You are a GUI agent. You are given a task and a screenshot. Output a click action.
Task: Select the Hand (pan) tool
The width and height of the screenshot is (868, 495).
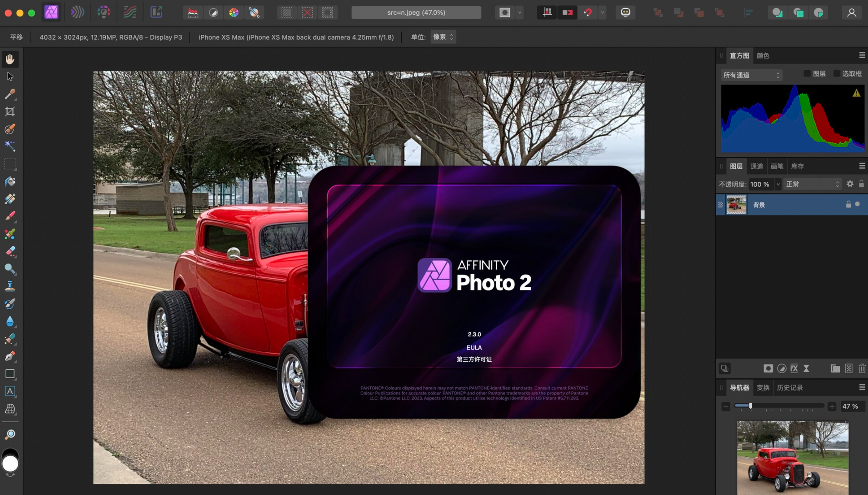10,59
